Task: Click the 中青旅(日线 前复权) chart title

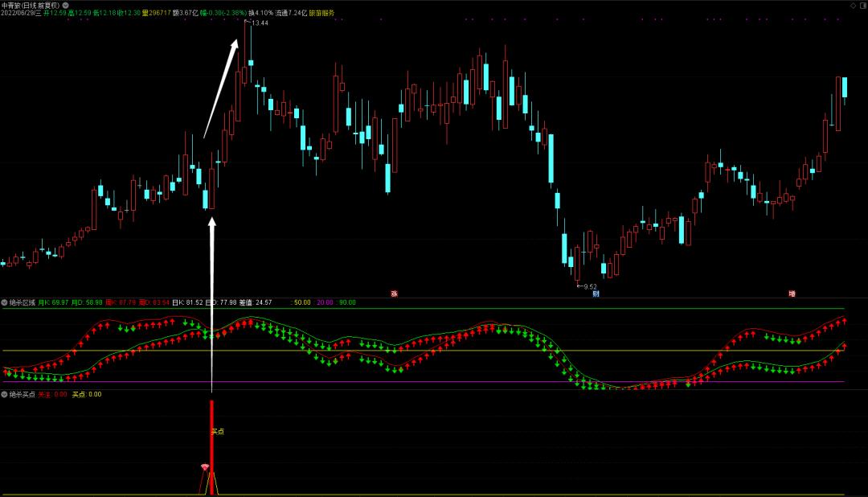Action: pyautogui.click(x=31, y=6)
